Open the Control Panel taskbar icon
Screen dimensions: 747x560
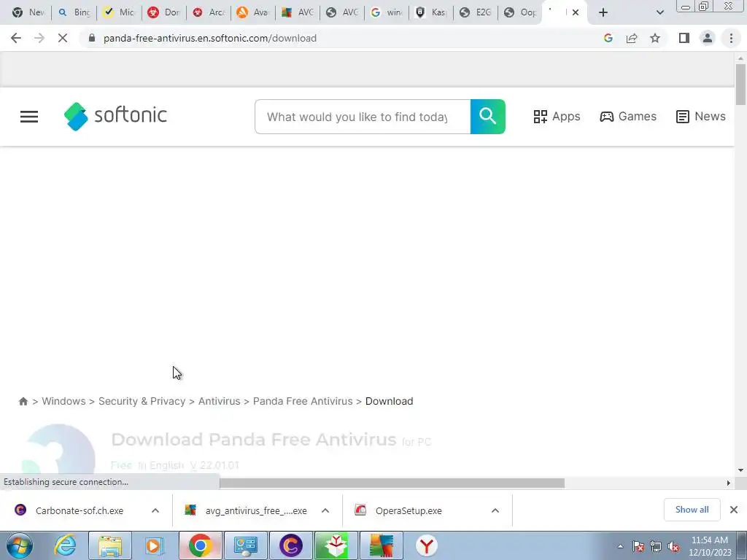click(245, 545)
